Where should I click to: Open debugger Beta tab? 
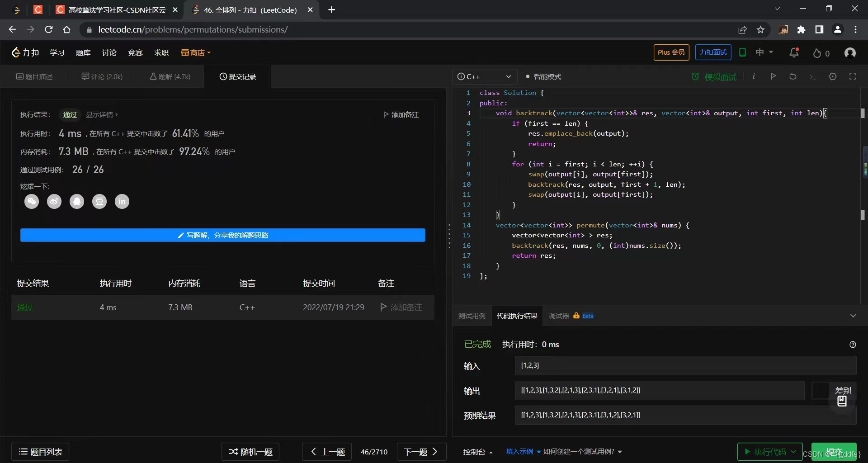pos(571,316)
